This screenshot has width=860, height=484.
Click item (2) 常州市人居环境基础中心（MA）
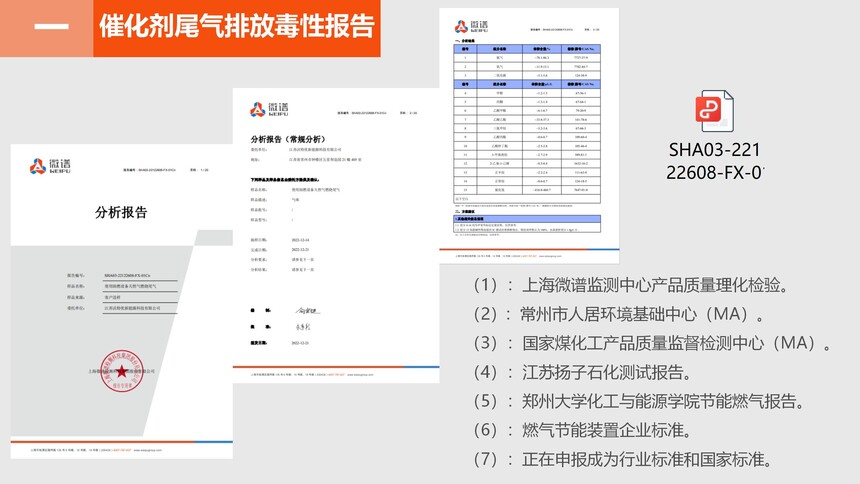pos(619,314)
